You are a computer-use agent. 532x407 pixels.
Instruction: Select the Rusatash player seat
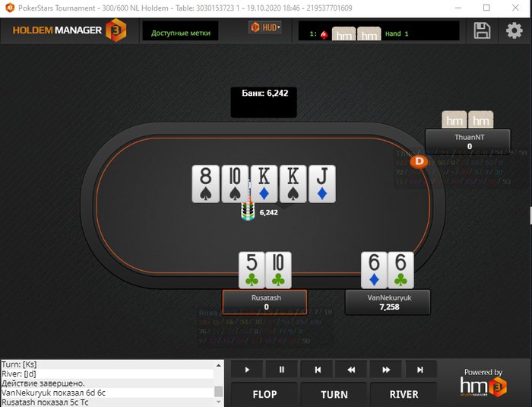[x=265, y=302]
